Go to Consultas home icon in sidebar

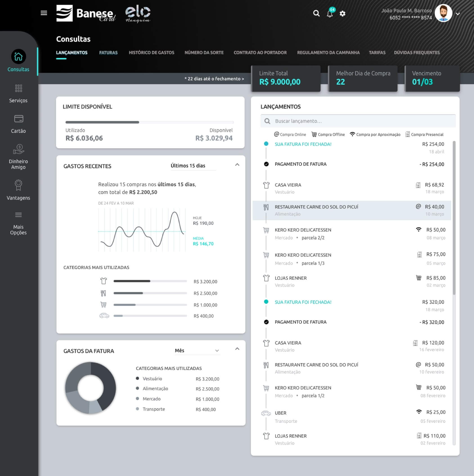(19, 57)
